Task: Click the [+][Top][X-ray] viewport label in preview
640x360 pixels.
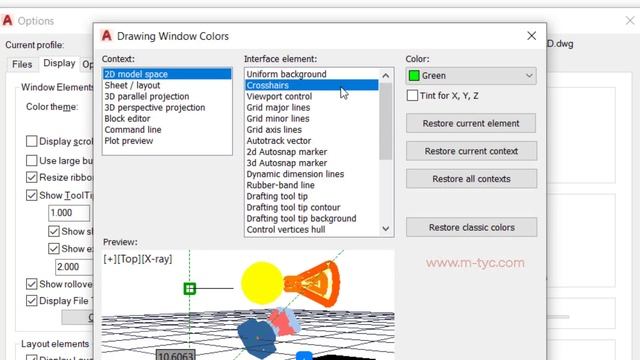Action: 138,259
